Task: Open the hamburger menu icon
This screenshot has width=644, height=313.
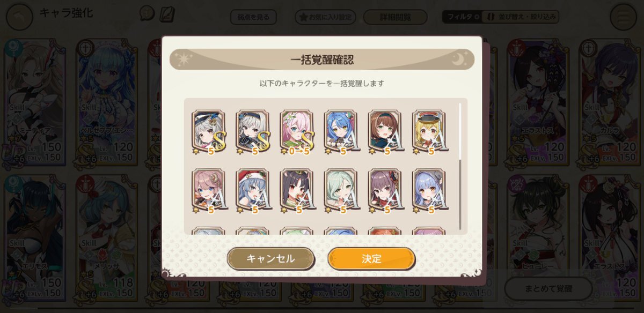Action: pyautogui.click(x=624, y=17)
